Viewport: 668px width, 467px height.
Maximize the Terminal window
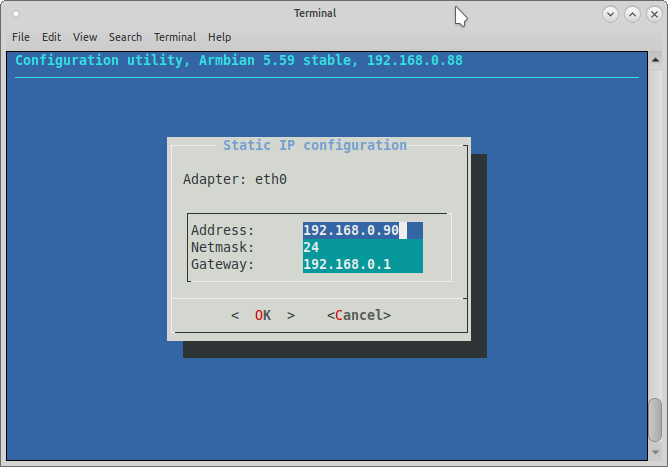(632, 14)
